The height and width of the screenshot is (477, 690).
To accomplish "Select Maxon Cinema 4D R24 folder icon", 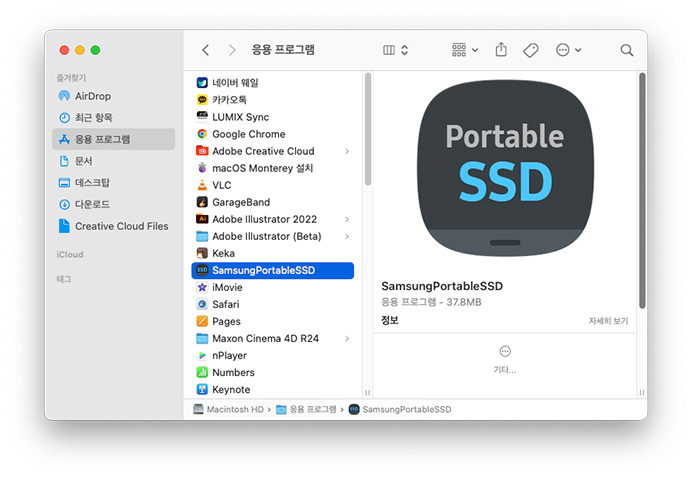I will point(202,338).
